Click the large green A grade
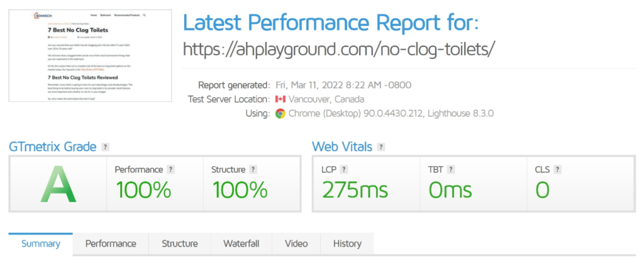Image resolution: width=644 pixels, height=261 pixels. click(x=58, y=187)
